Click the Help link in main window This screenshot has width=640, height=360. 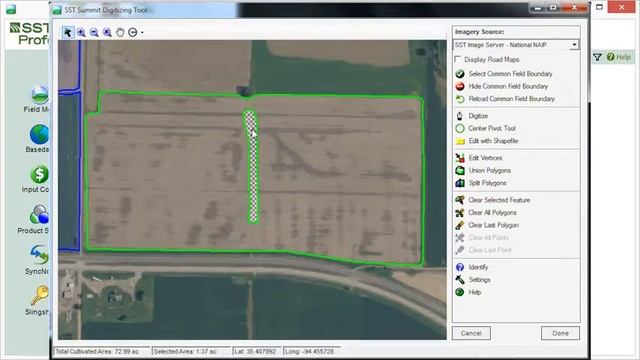[619, 57]
